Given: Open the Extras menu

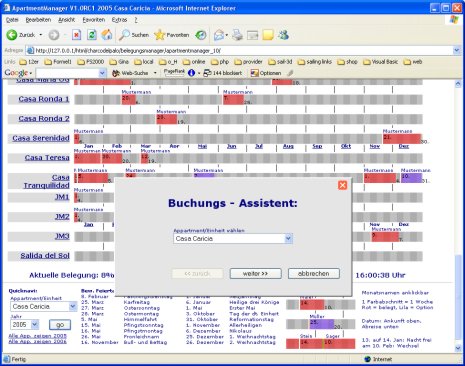Looking at the screenshot, I should click(119, 20).
